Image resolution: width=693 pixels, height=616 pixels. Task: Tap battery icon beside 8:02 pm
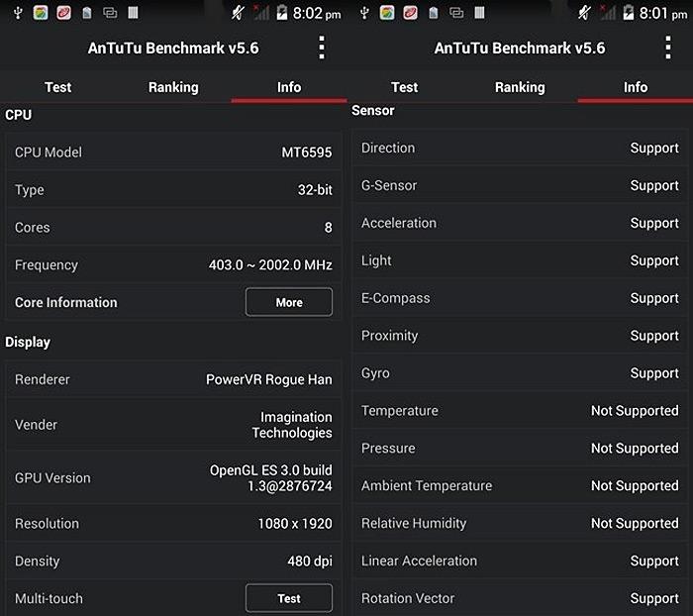pyautogui.click(x=281, y=13)
